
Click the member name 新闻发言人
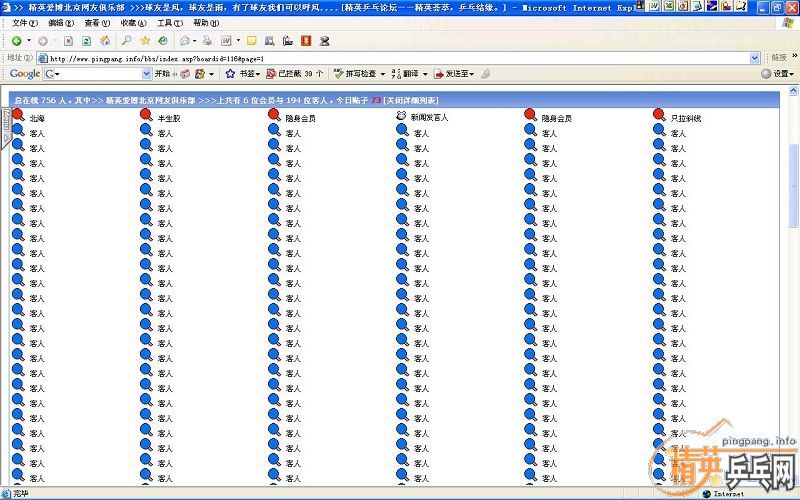click(430, 117)
